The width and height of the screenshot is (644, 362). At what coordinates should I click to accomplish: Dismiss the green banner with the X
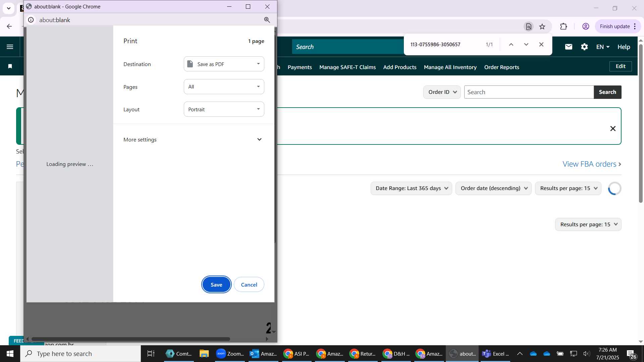(613, 129)
